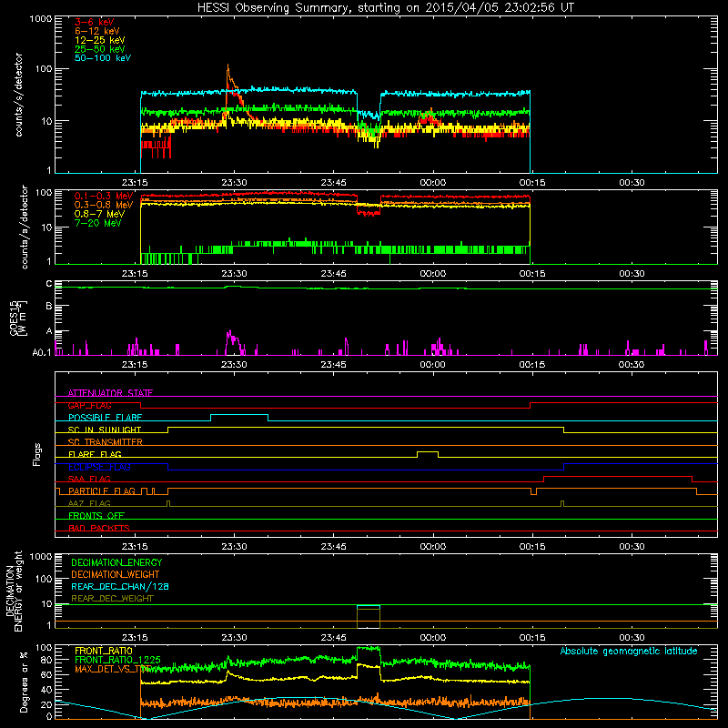Click the HESSI Observing Summary title text

pyautogui.click(x=385, y=7)
